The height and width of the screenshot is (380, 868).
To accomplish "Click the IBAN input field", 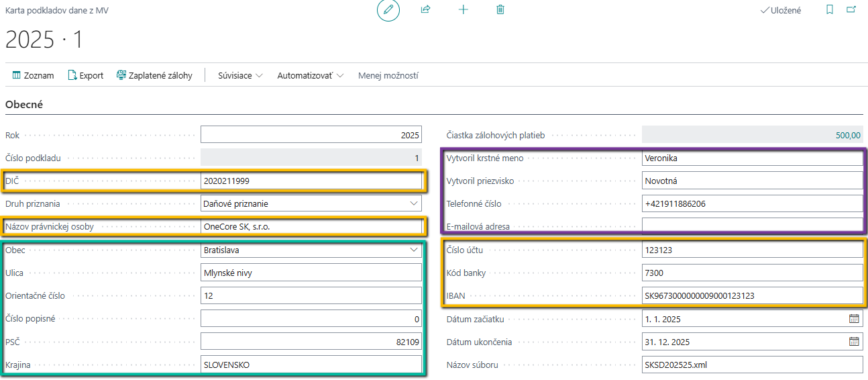I will click(751, 295).
